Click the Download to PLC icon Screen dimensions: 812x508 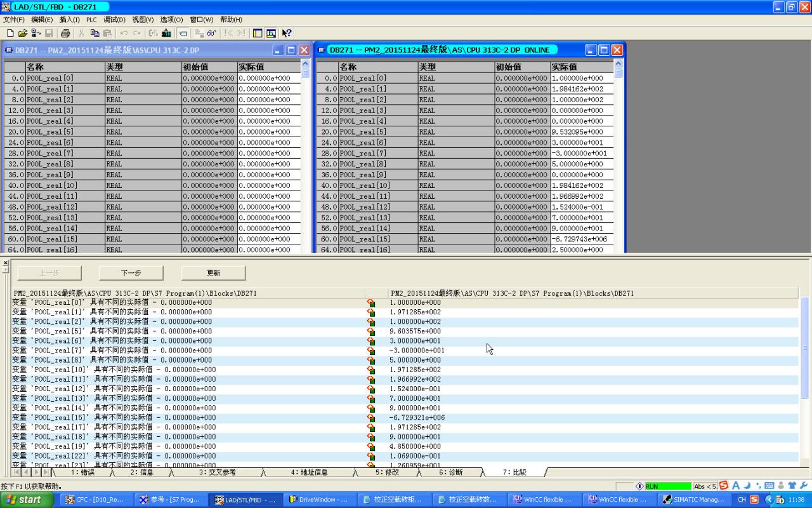point(166,33)
